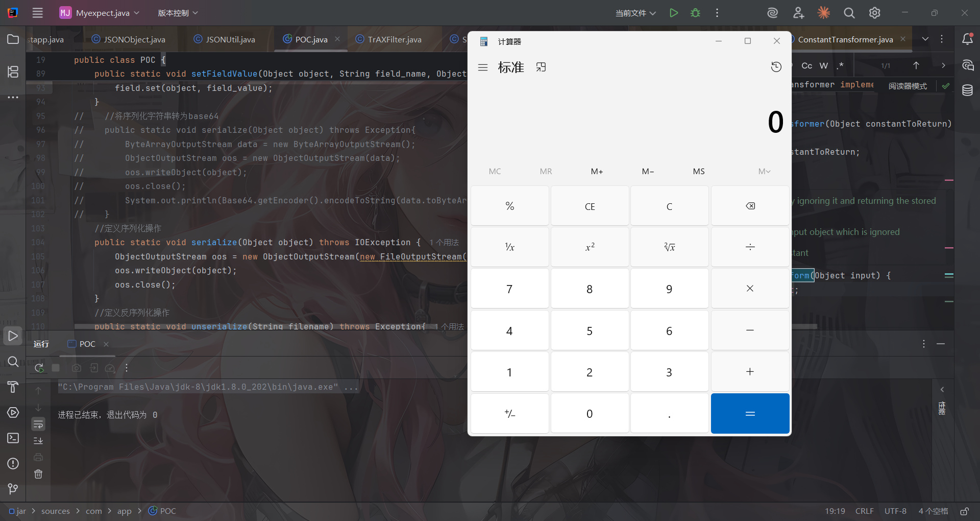Expand the Myexpect.java project dropdown
This screenshot has height=521, width=980.
click(x=100, y=13)
